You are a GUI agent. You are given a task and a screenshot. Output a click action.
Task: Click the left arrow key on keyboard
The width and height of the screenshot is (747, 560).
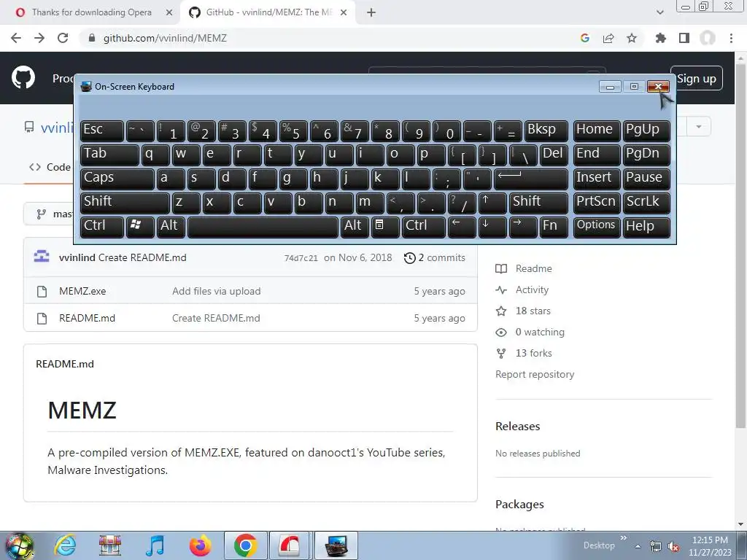coord(461,226)
